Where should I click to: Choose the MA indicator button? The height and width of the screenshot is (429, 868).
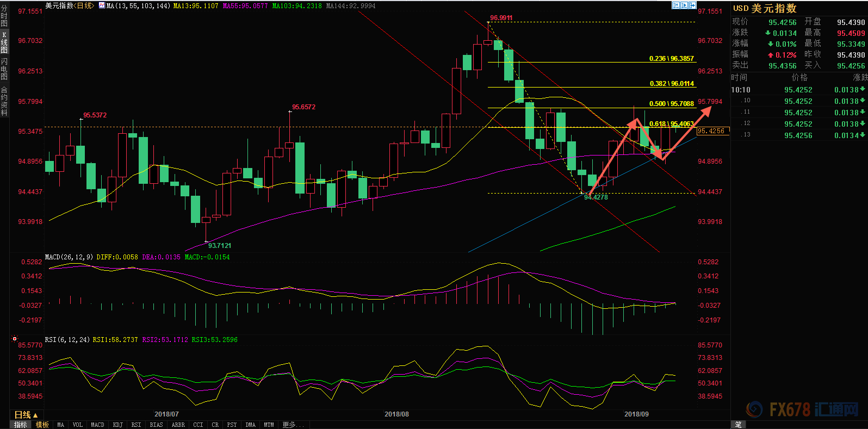point(60,425)
